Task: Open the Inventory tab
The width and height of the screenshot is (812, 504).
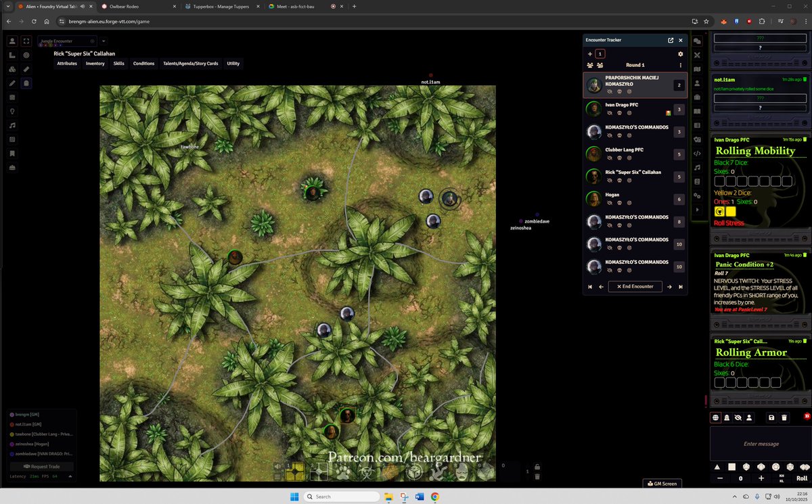Action: 95,64
